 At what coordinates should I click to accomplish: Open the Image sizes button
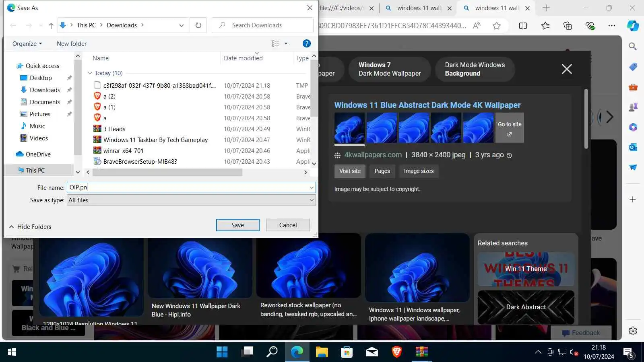click(x=419, y=171)
